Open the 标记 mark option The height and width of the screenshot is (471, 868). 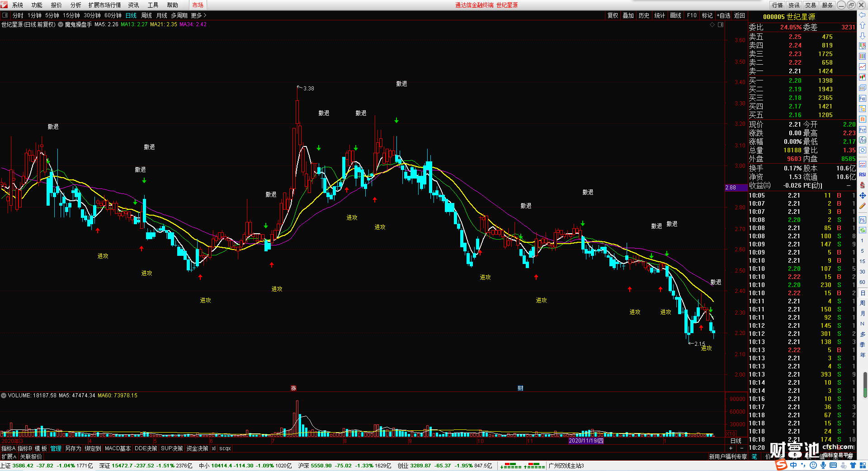[707, 15]
